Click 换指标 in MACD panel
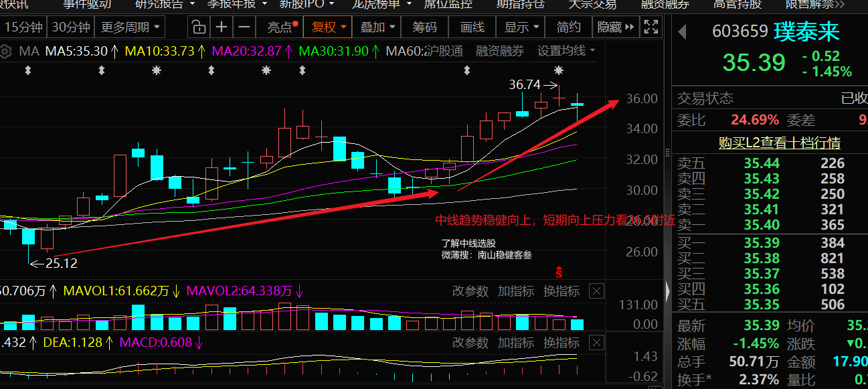Screen dimensions: 868x389 click(x=561, y=342)
